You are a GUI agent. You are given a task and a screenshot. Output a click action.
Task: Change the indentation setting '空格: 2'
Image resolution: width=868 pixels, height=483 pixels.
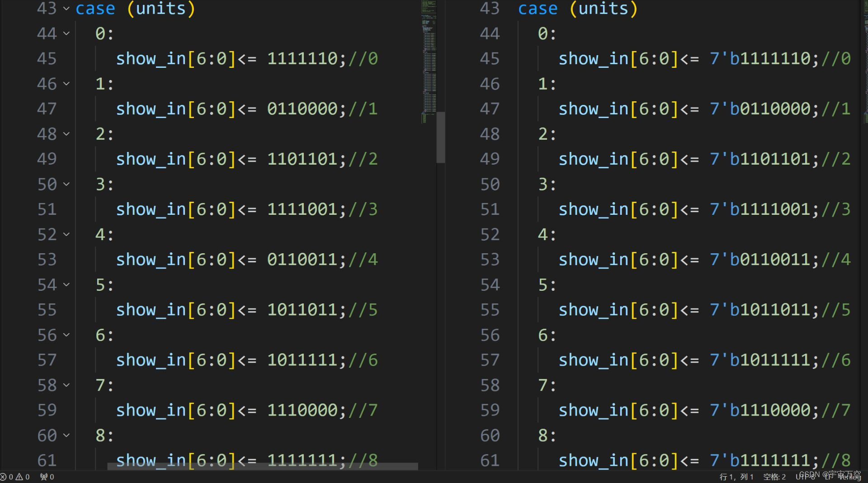tap(774, 477)
